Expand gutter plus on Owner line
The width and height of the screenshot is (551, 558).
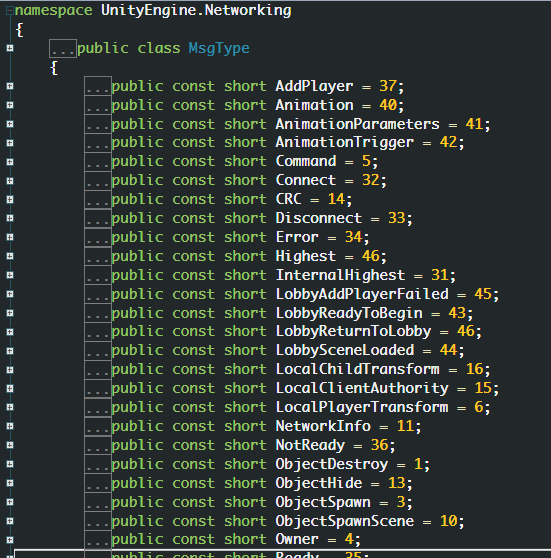pyautogui.click(x=10, y=540)
